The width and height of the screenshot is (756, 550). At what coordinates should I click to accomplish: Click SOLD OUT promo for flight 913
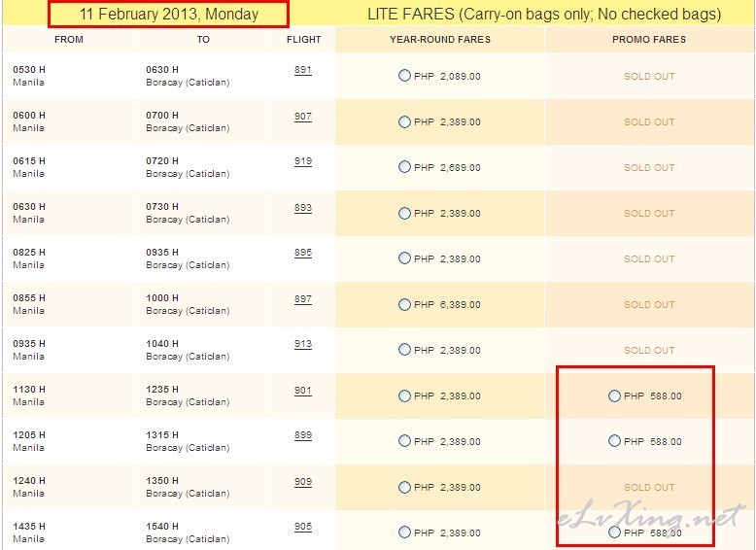[x=649, y=350]
